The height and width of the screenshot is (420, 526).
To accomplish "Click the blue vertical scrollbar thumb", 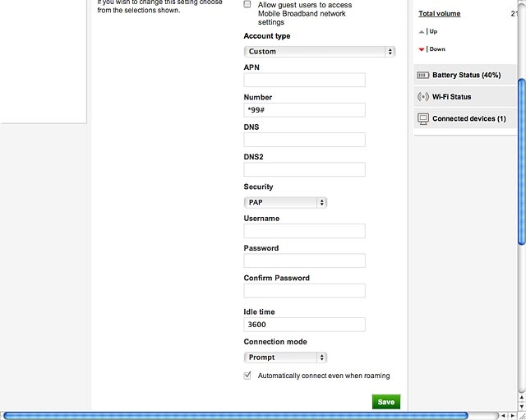I will 522,162.
